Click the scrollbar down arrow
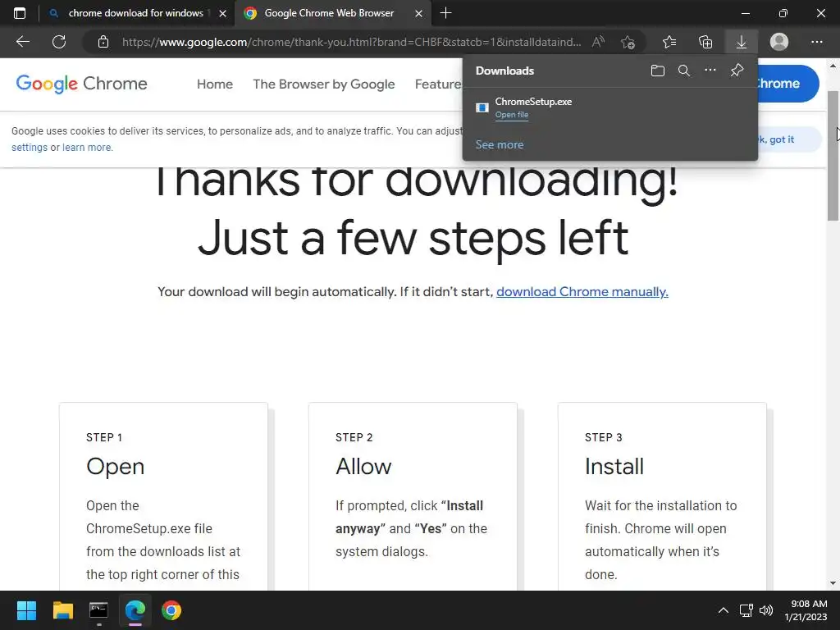Viewport: 840px width, 630px height. (x=833, y=583)
